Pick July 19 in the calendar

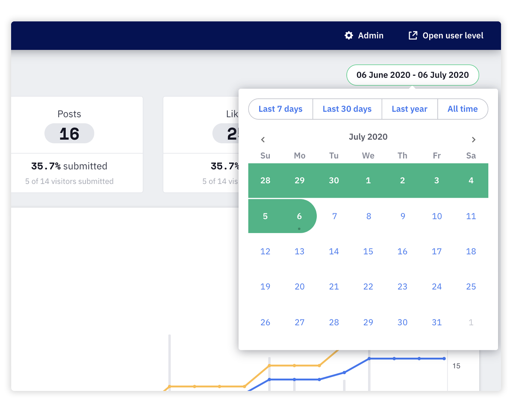265,287
